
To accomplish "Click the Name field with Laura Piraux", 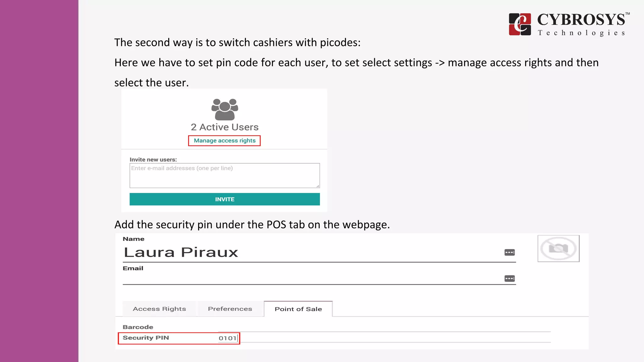I will pos(319,253).
